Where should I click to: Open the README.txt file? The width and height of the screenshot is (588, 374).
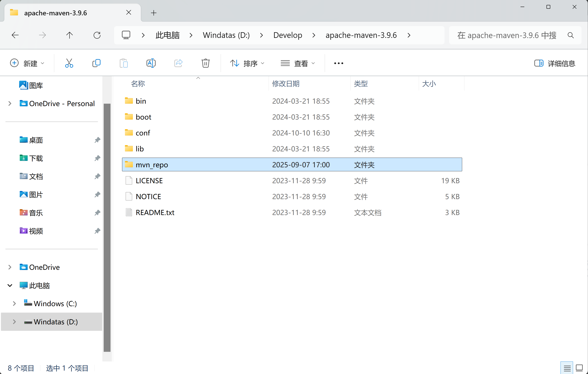[x=155, y=212]
